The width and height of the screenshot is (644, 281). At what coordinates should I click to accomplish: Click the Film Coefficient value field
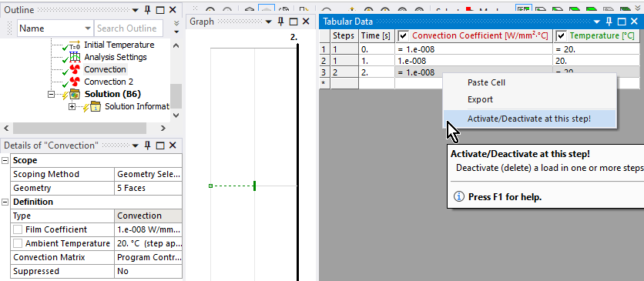click(148, 229)
